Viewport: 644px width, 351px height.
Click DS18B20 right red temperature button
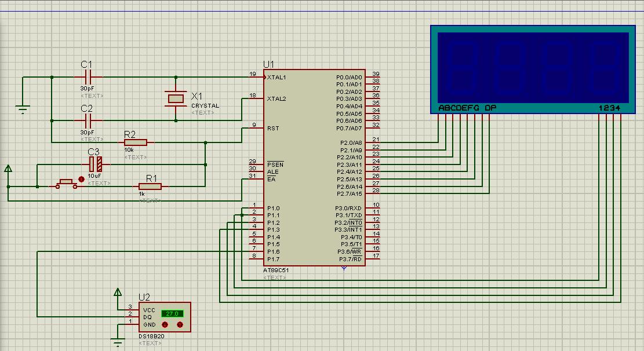tap(180, 325)
